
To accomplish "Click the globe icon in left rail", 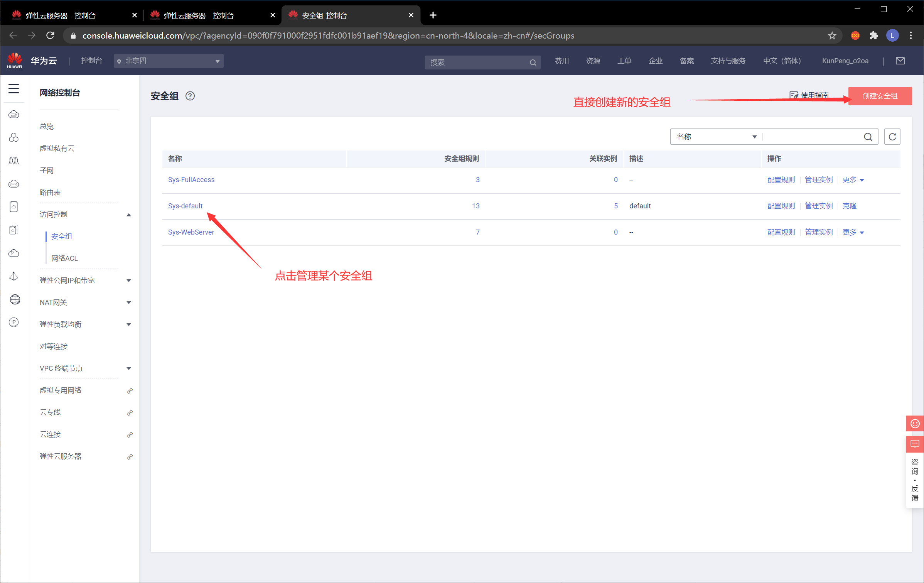I will point(15,299).
